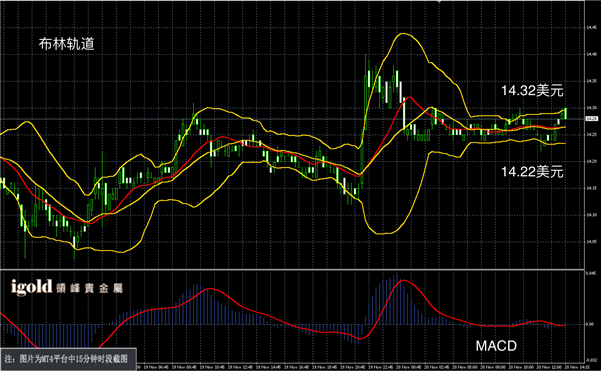Click the latest white candlestick at chart's end
The height and width of the screenshot is (371, 601).
pyautogui.click(x=566, y=113)
